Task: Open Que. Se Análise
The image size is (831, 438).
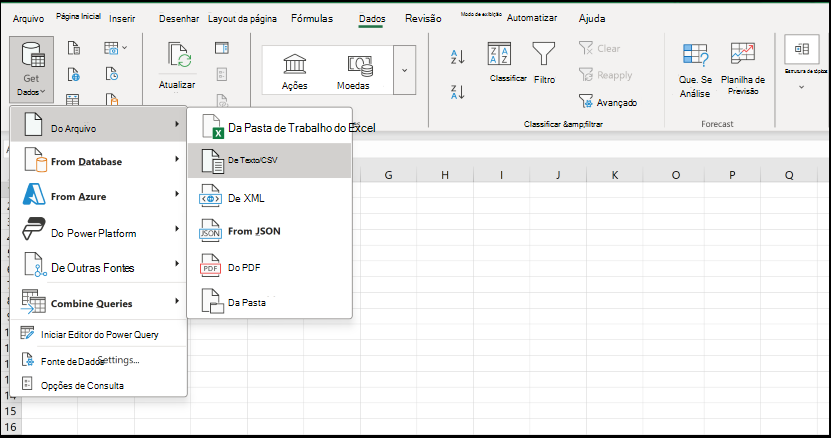Action: click(695, 70)
